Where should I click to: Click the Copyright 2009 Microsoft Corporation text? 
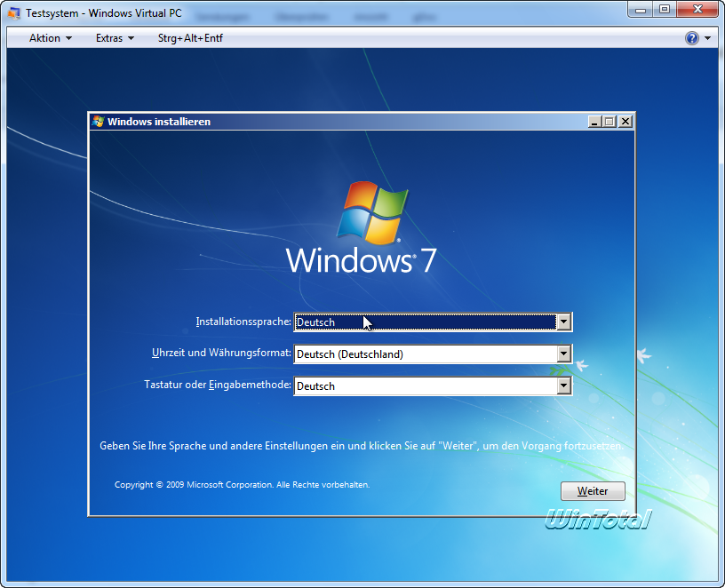pos(242,484)
